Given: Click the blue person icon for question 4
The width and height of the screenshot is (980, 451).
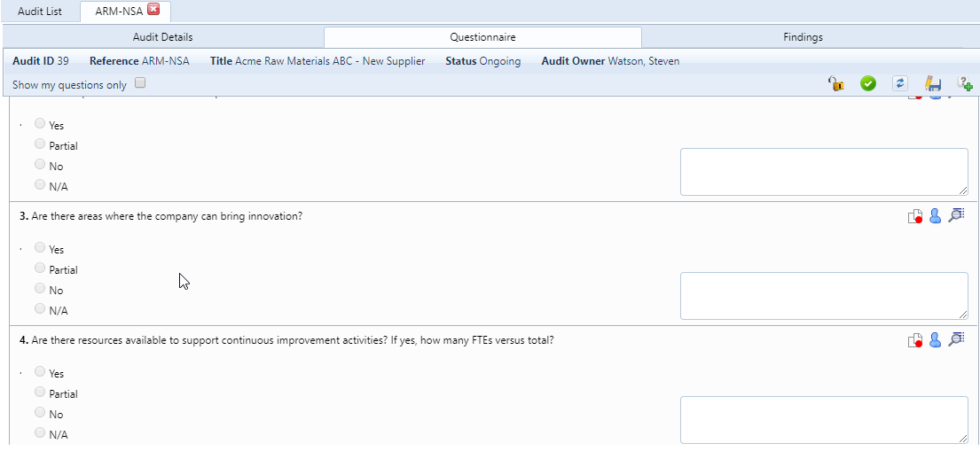Looking at the screenshot, I should 935,340.
